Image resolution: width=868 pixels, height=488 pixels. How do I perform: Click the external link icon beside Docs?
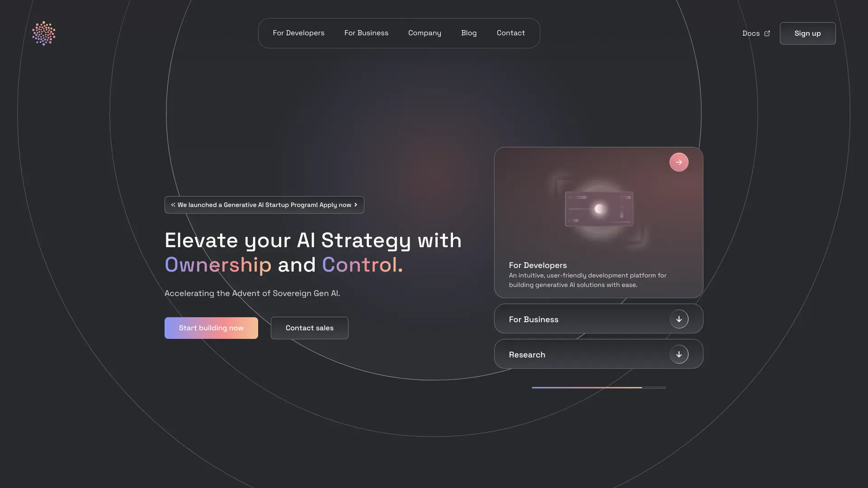(767, 33)
